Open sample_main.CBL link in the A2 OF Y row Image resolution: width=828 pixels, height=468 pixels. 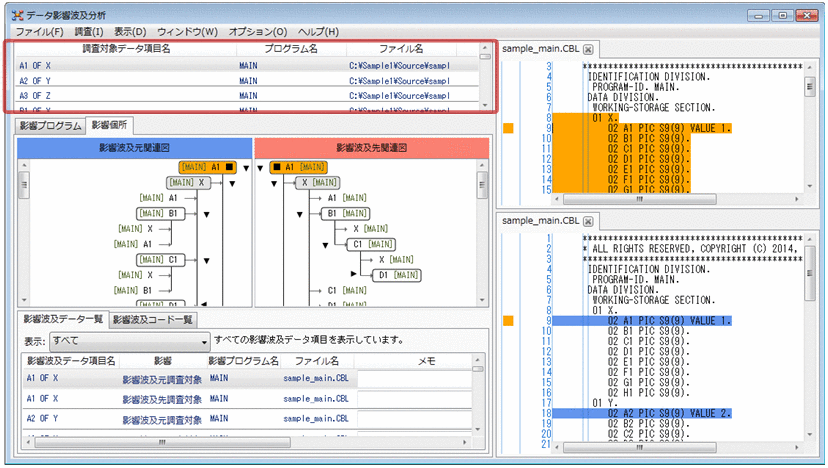click(316, 419)
